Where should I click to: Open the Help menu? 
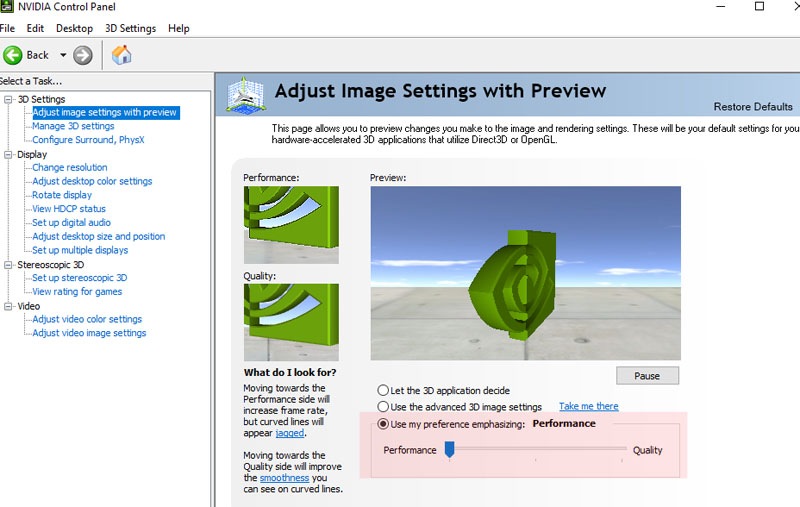(x=179, y=29)
